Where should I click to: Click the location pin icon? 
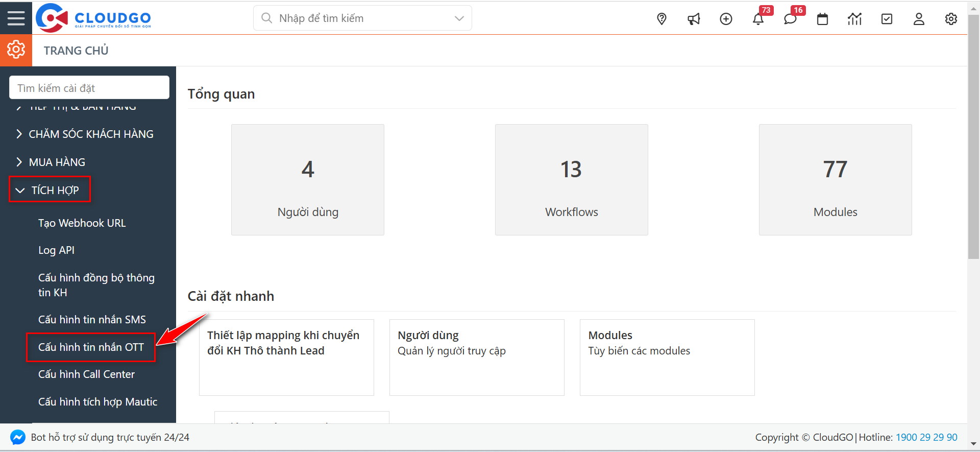(x=661, y=19)
